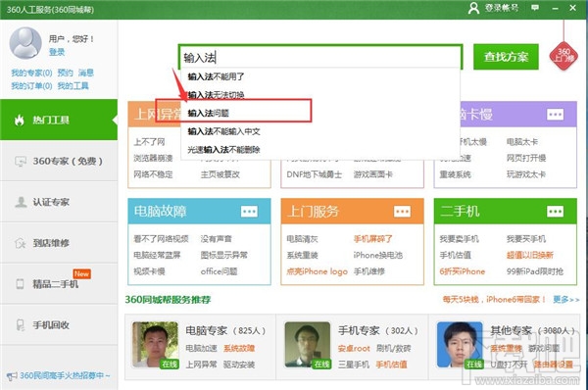Click 主页被篡改 entry
The width and height of the screenshot is (588, 390).
tap(220, 174)
